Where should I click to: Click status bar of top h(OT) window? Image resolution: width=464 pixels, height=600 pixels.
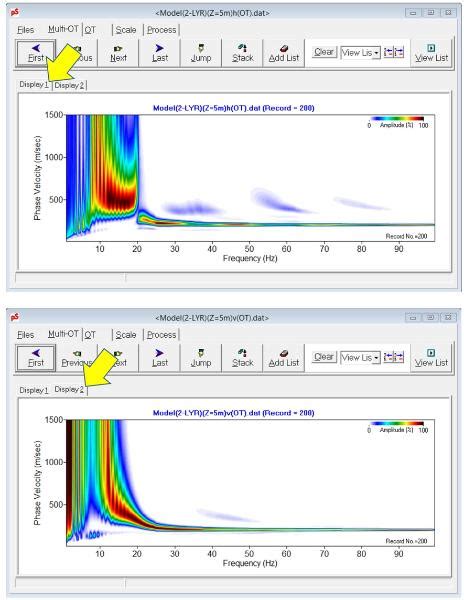(x=233, y=277)
